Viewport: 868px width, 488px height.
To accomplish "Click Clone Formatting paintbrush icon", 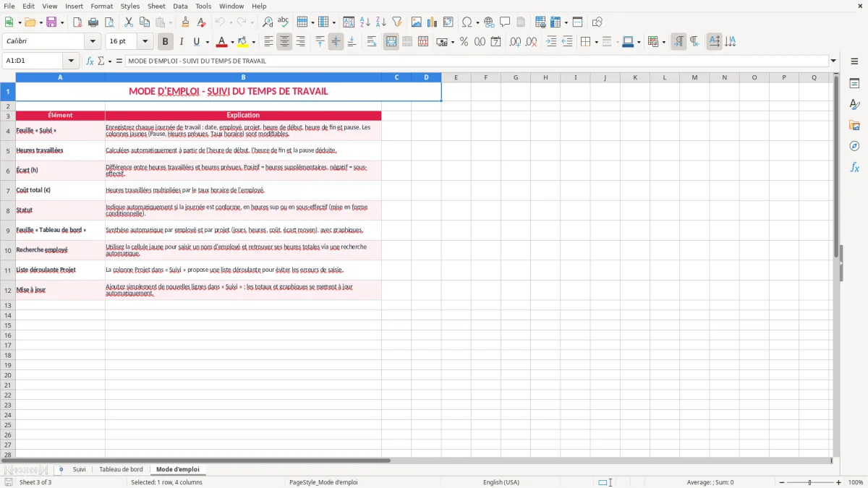I will pos(186,22).
